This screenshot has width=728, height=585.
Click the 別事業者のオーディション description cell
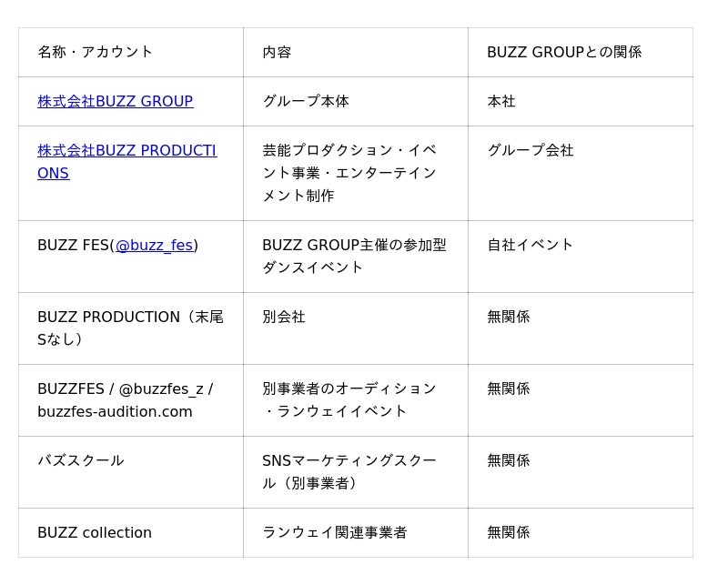pyautogui.click(x=349, y=399)
